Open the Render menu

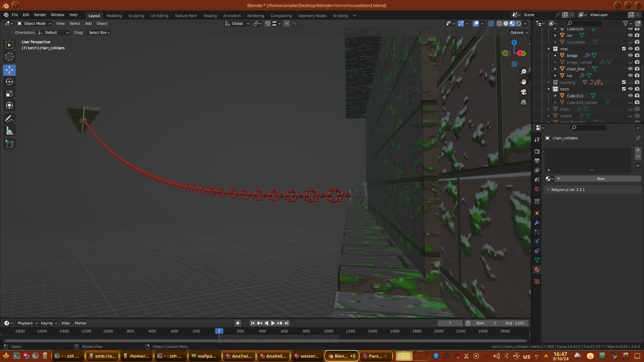[x=40, y=15]
